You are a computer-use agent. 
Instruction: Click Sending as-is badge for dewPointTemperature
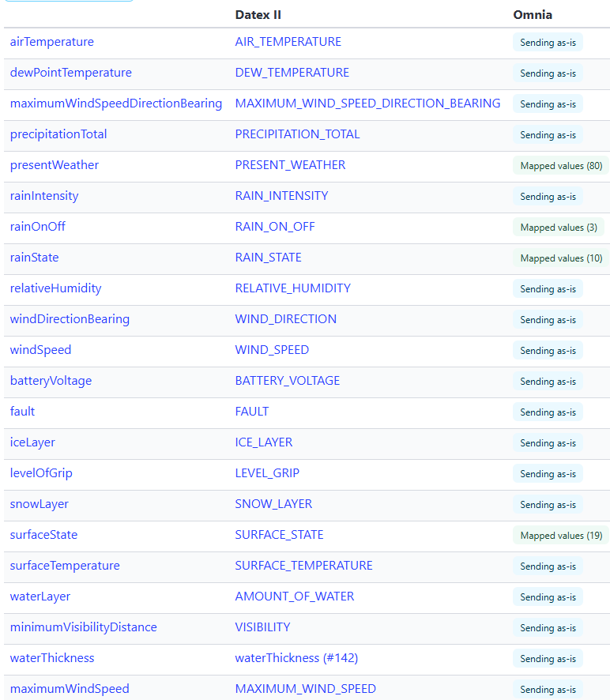click(x=548, y=73)
